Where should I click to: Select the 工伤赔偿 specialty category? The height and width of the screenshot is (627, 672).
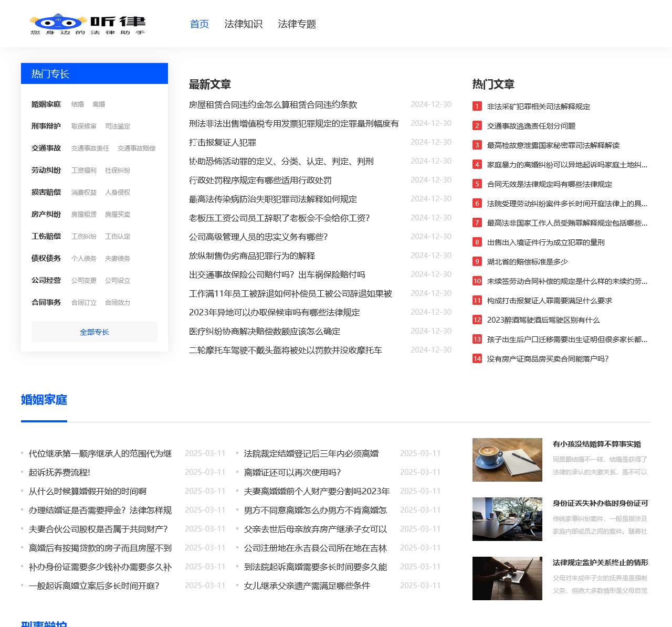[46, 237]
